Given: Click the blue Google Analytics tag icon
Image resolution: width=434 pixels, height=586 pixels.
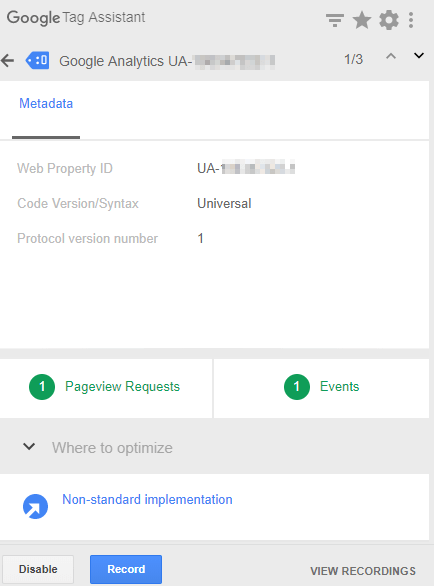Looking at the screenshot, I should 37,60.
